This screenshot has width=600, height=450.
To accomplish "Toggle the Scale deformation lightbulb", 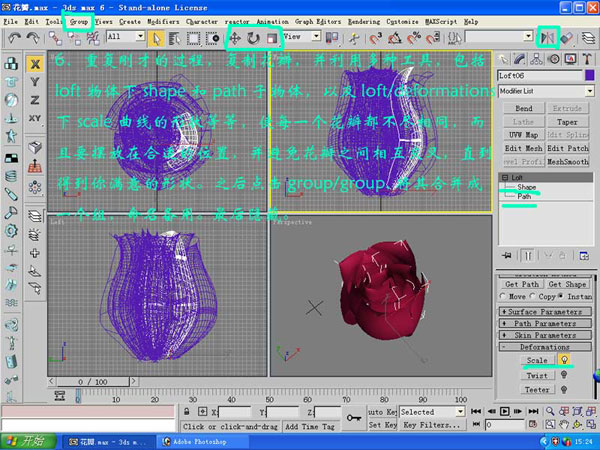I will [x=564, y=359].
